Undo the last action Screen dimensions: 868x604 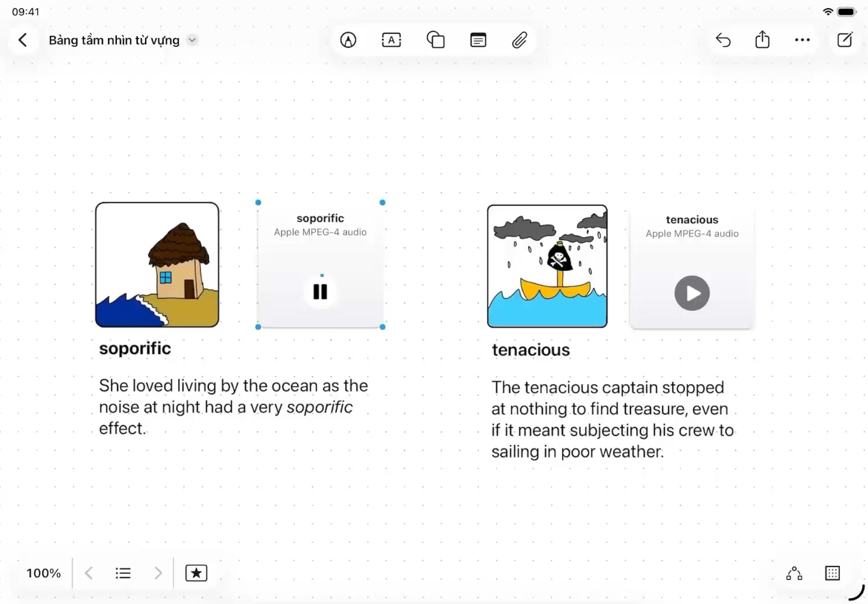pyautogui.click(x=723, y=40)
